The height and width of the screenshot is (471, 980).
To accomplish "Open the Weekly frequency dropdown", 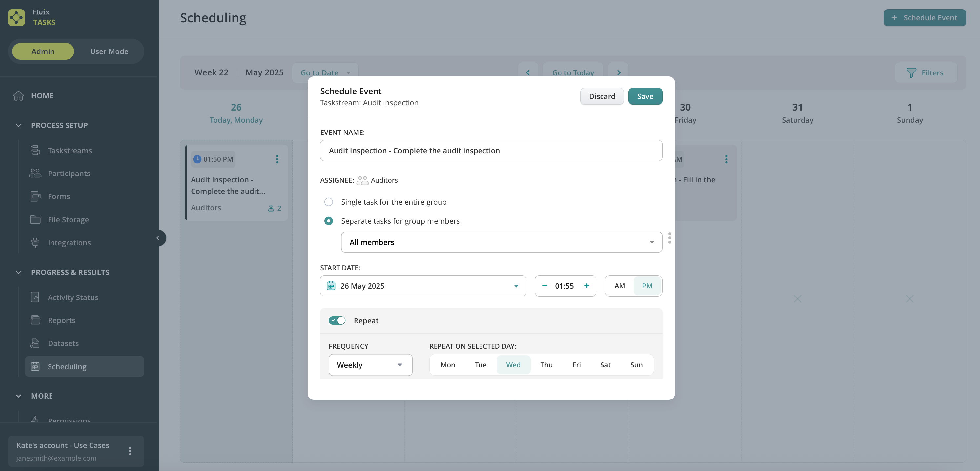I will click(370, 365).
